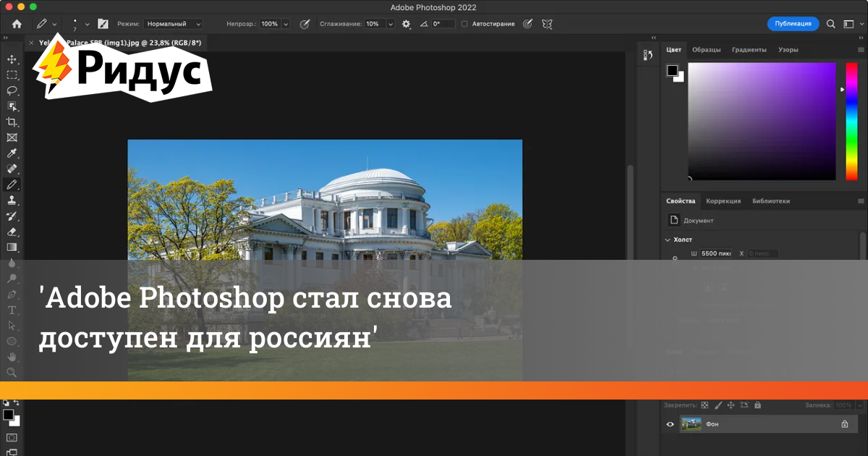The width and height of the screenshot is (868, 456).
Task: Enable the Автостирание checkbox
Action: pos(464,24)
